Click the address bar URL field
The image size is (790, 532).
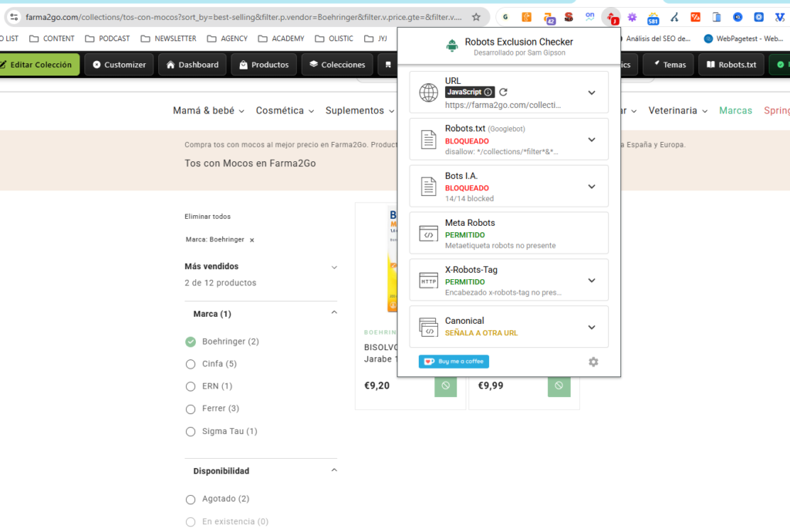click(x=243, y=17)
